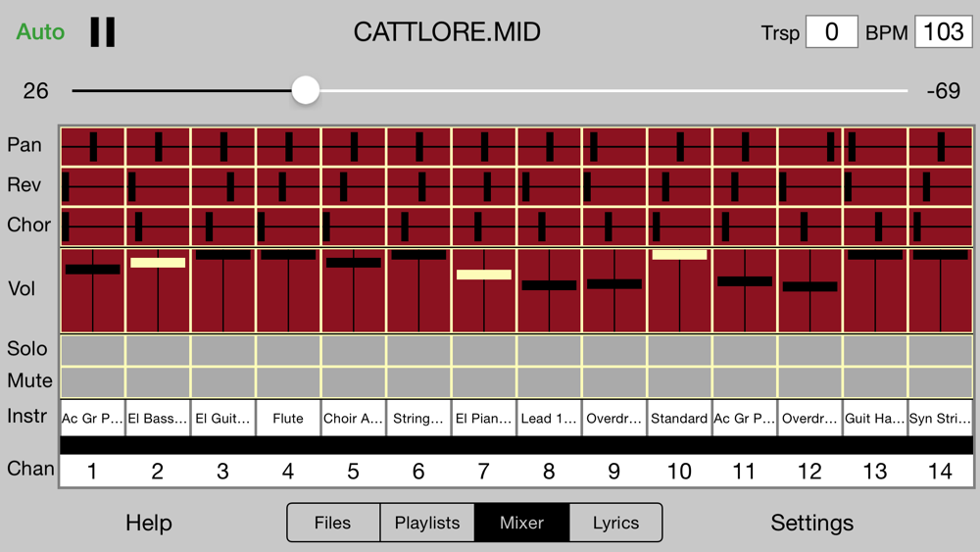This screenshot has width=980, height=552.
Task: Open instrument selector for Flute
Action: pyautogui.click(x=288, y=419)
